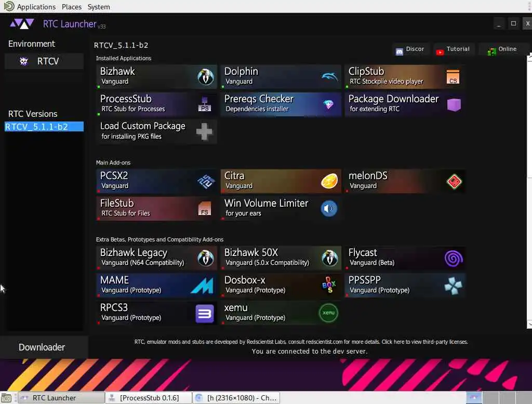
Task: Click the show desktop icon in taskbar
Action: pos(6,398)
